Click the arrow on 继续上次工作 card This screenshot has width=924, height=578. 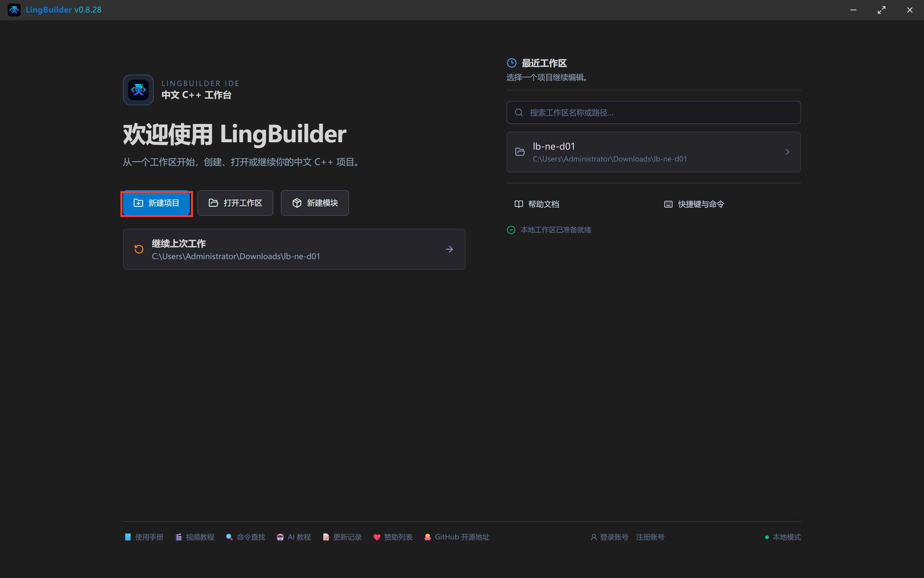coord(449,249)
